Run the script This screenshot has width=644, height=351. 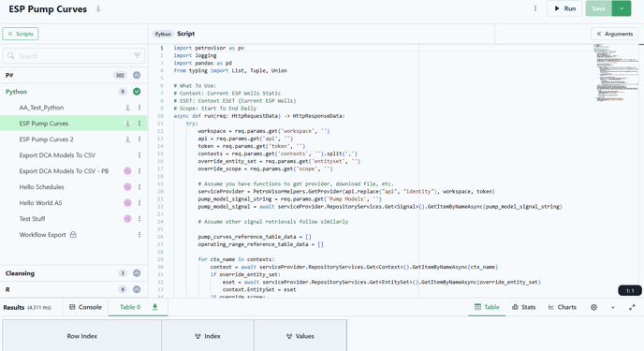pos(564,8)
